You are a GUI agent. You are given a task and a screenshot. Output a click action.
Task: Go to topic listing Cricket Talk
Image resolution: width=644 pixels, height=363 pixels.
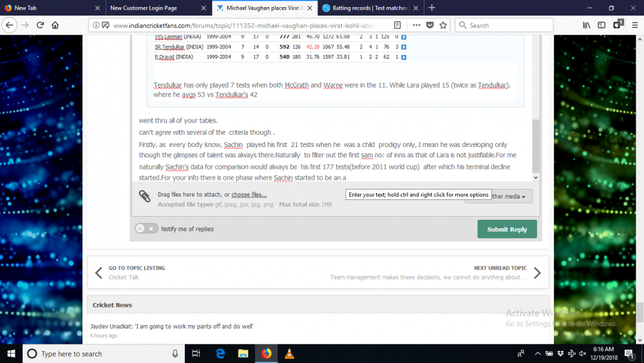137,273
